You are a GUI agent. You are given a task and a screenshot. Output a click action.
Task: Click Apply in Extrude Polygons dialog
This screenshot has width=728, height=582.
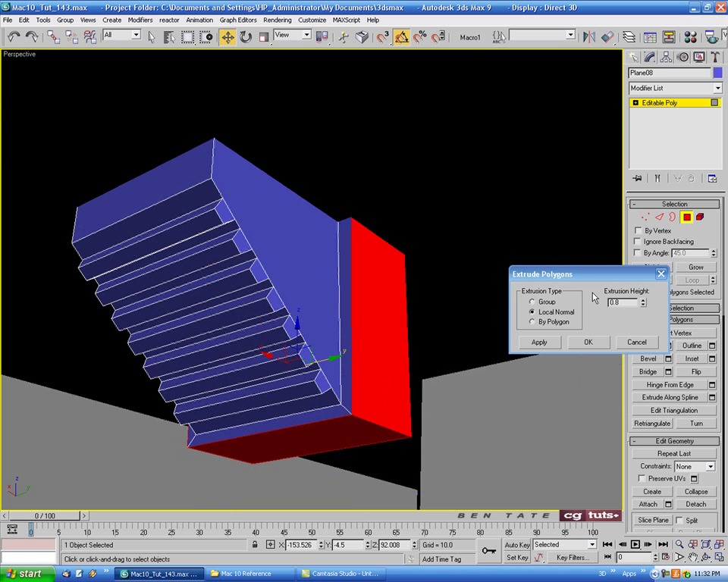pos(539,342)
